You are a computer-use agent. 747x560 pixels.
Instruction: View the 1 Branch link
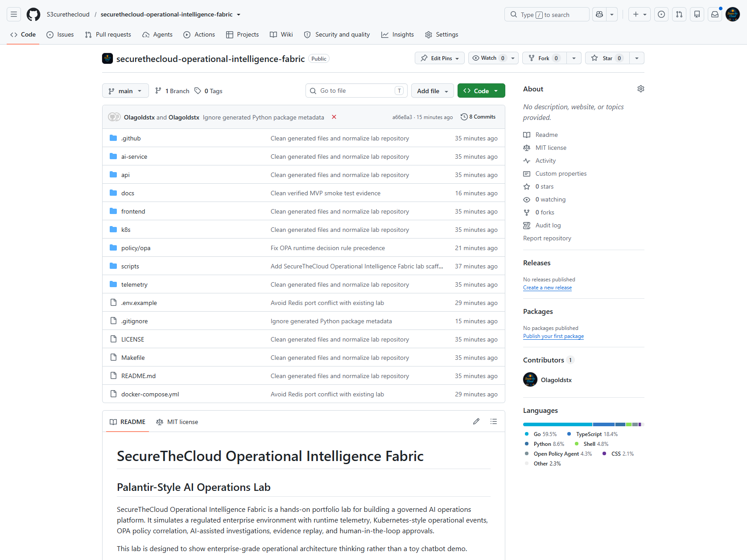(x=172, y=91)
